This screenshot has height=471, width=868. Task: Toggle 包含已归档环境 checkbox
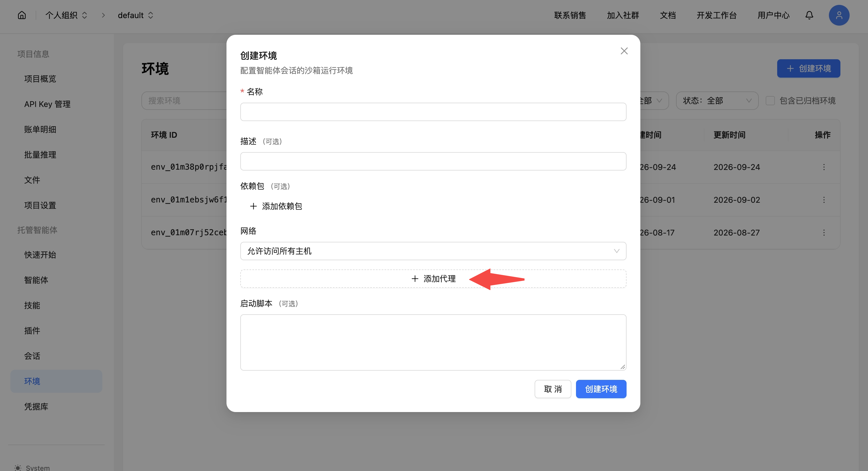point(770,101)
